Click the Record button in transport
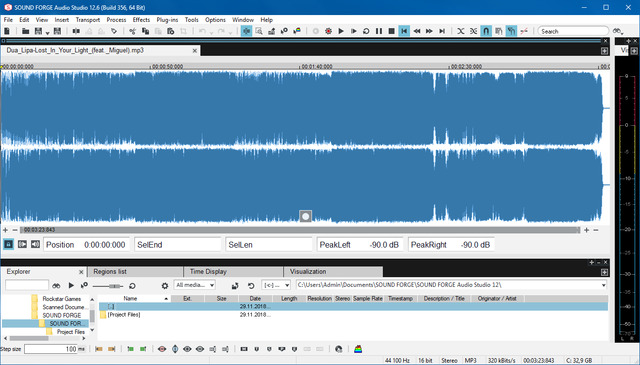 pyautogui.click(x=328, y=31)
